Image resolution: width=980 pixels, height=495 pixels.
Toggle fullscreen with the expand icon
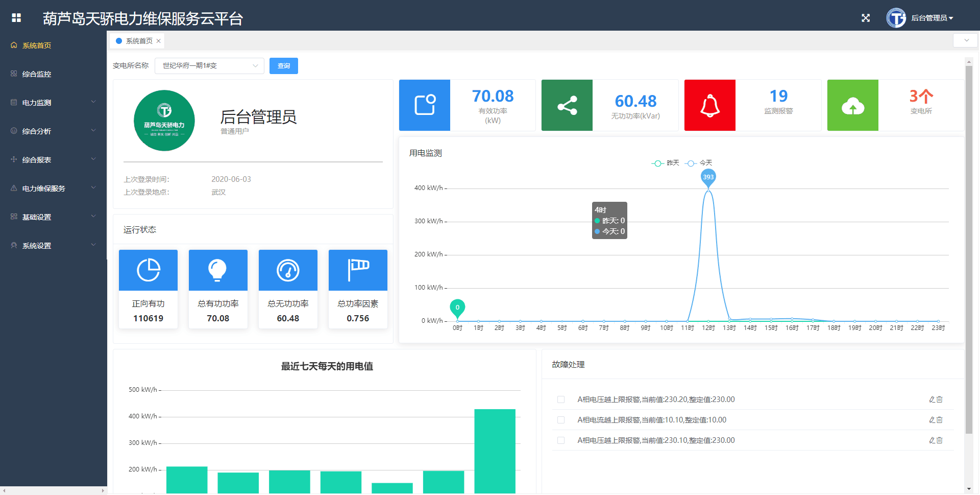(x=865, y=18)
